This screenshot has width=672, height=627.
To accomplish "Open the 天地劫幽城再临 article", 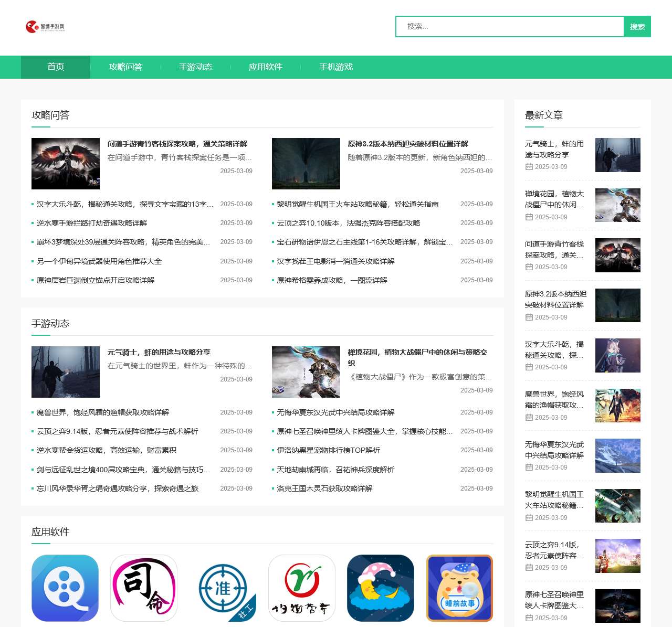I will pos(335,470).
